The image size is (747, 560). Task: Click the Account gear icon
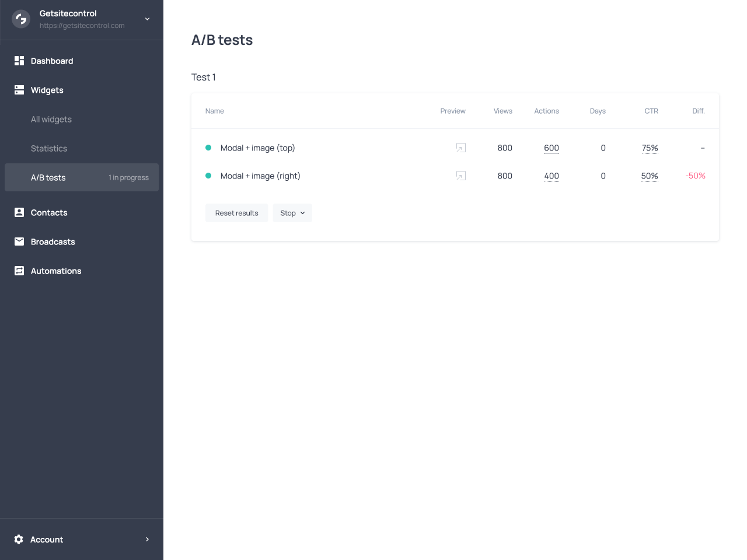[18, 540]
